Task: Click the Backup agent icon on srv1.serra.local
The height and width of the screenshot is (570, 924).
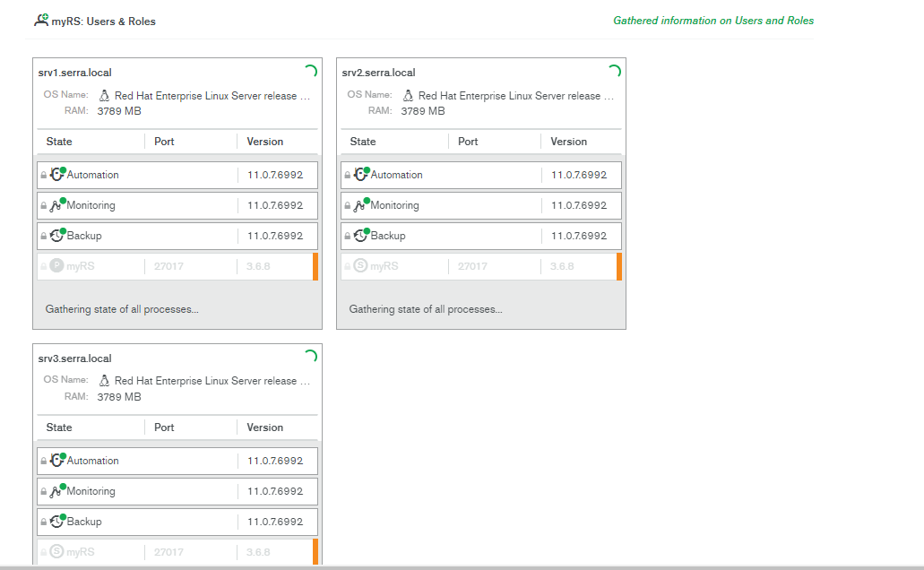Action: pos(57,236)
